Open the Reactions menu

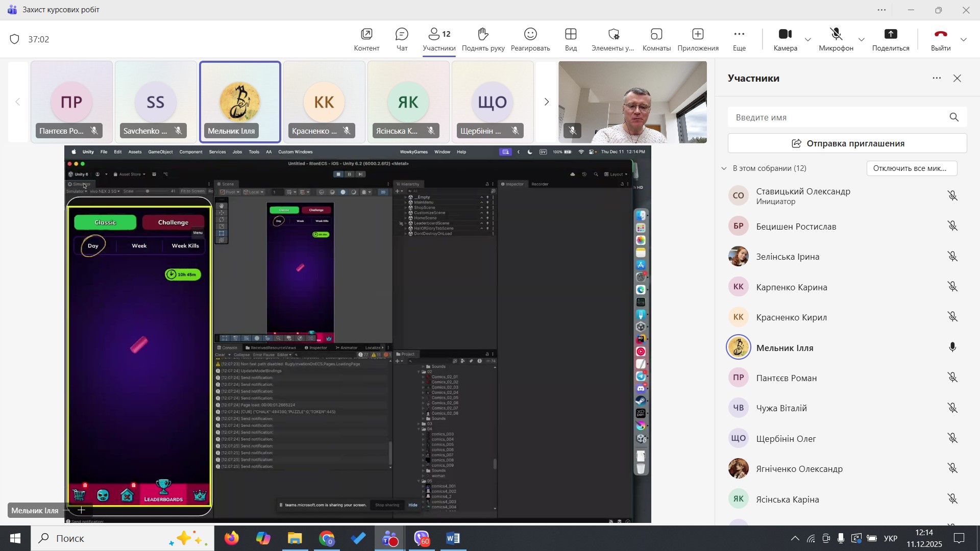[x=530, y=39]
